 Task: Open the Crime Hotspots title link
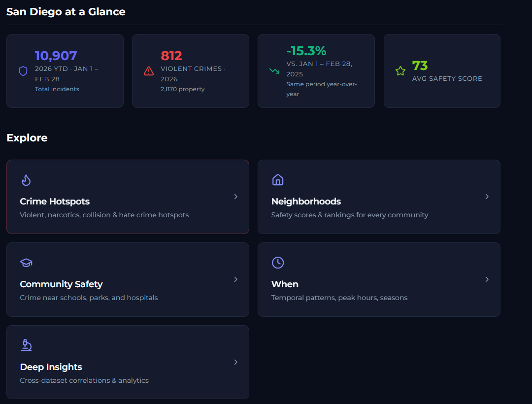(x=55, y=202)
